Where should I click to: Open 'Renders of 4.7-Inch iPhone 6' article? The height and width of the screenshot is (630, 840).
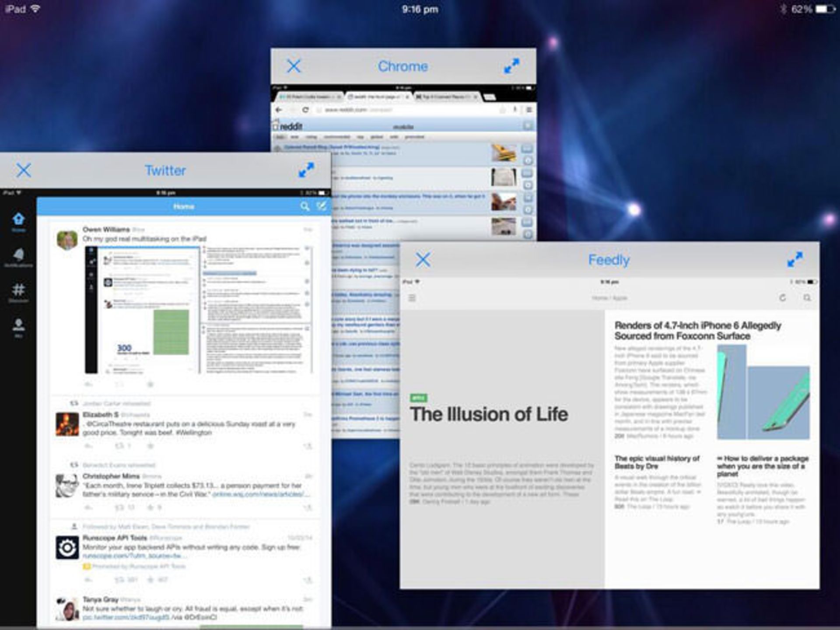698,331
